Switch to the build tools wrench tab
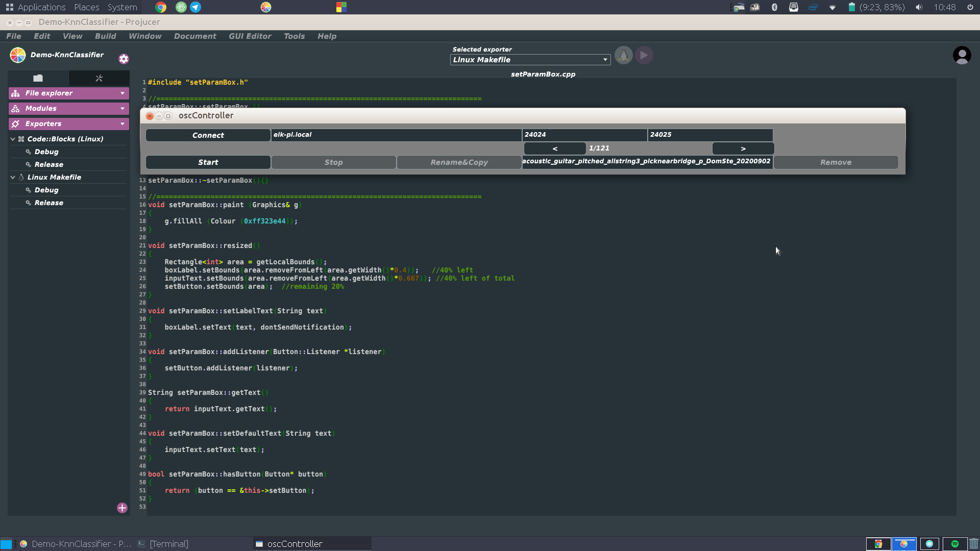The image size is (980, 551). 99,78
